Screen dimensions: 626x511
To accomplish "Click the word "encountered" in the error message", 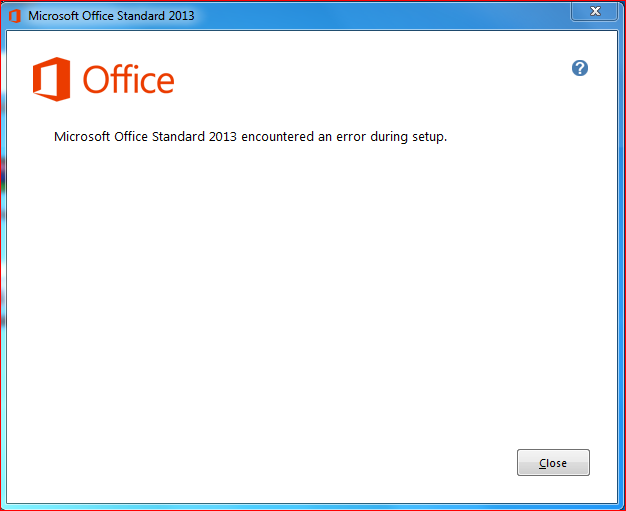I will coord(277,137).
